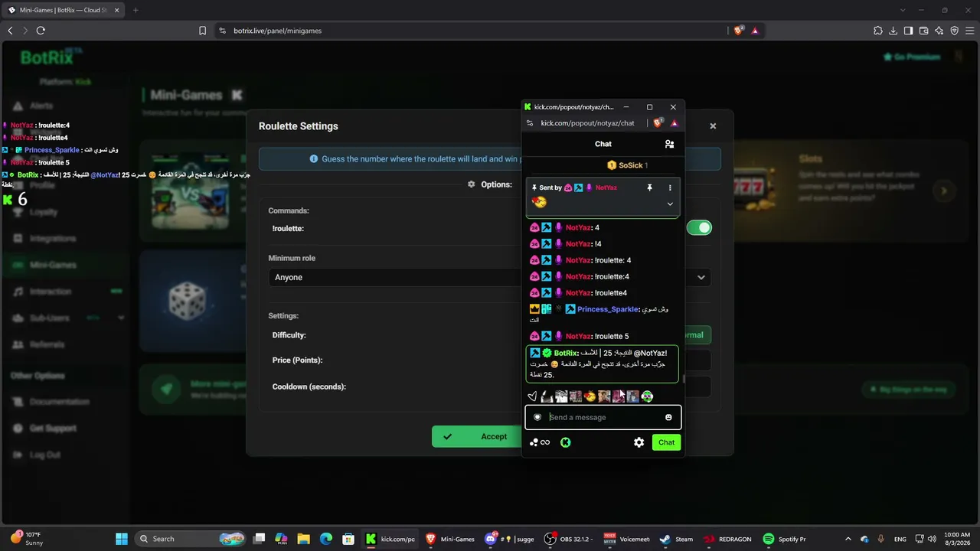Viewport: 980px width, 551px height.
Task: Open Integrations in the BotRix sidebar
Action: (53, 238)
